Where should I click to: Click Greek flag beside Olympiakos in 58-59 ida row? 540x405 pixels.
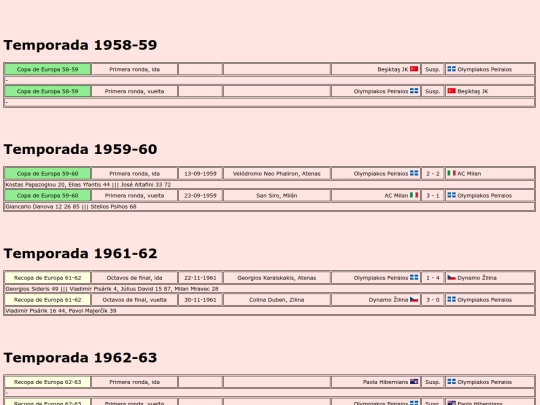[x=451, y=69]
